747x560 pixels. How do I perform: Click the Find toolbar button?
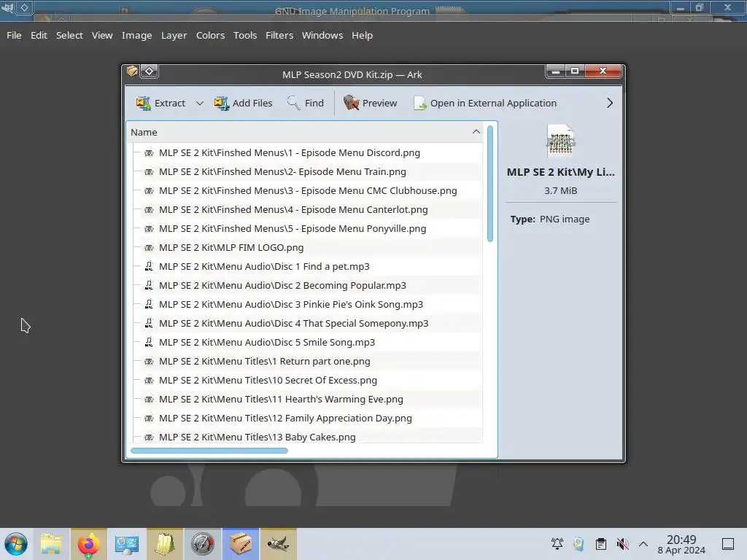click(x=305, y=103)
